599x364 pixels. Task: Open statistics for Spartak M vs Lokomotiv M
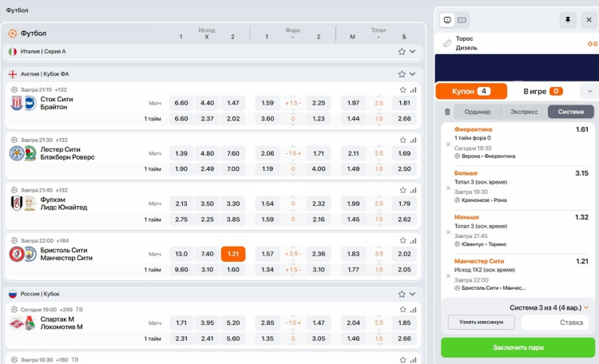414,310
